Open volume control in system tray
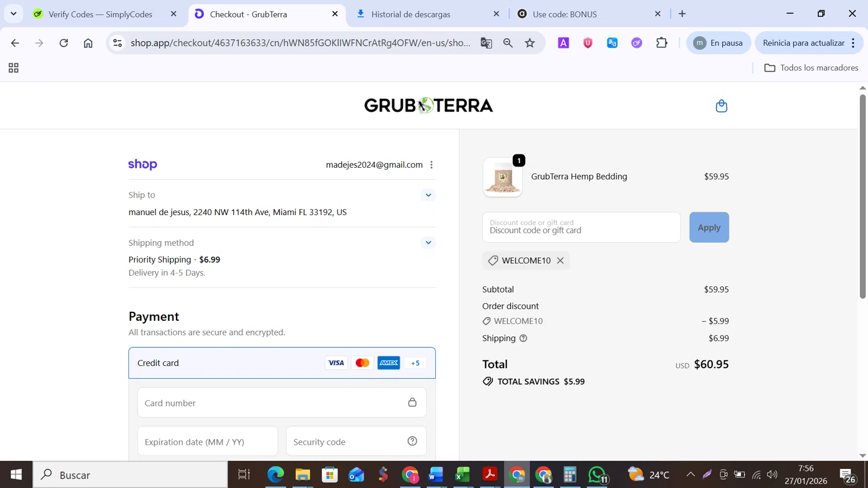This screenshot has width=868, height=488. [772, 475]
